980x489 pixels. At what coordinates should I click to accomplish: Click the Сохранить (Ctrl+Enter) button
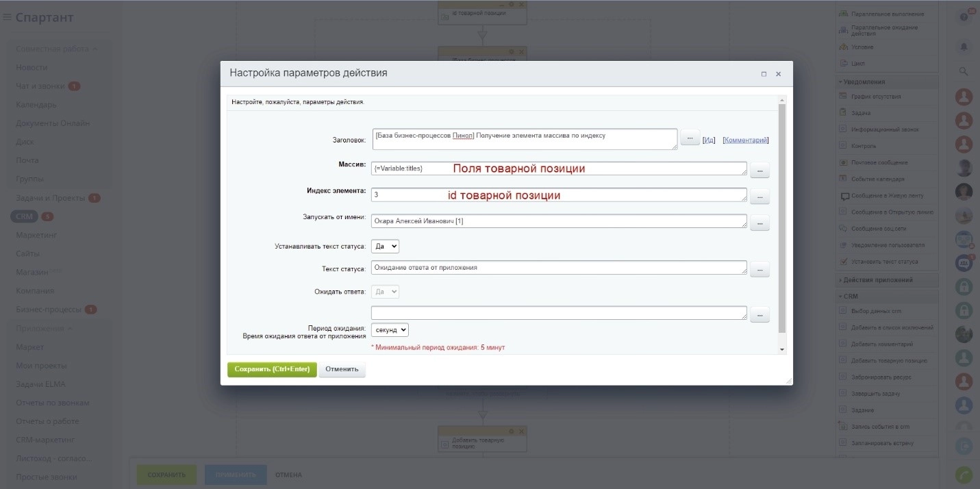(x=272, y=369)
